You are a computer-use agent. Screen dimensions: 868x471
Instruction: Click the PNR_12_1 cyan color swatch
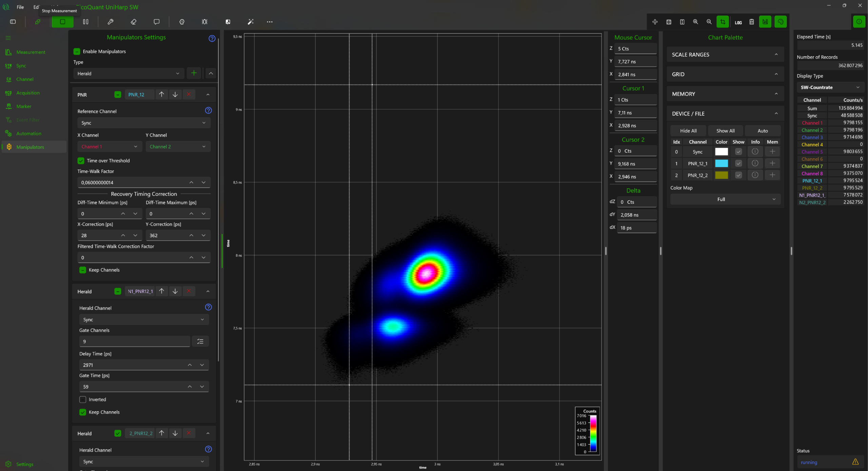(721, 164)
